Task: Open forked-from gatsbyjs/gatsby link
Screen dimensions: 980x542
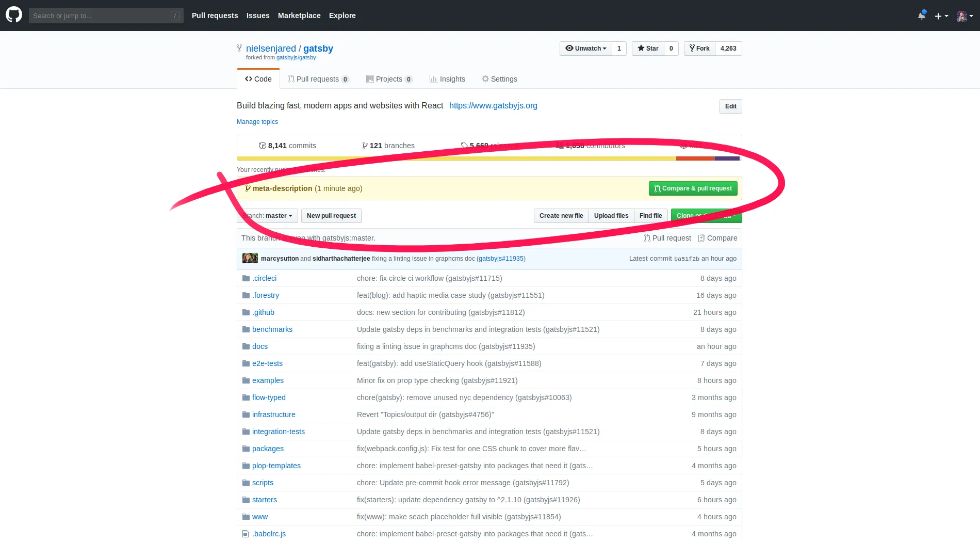Action: point(296,57)
